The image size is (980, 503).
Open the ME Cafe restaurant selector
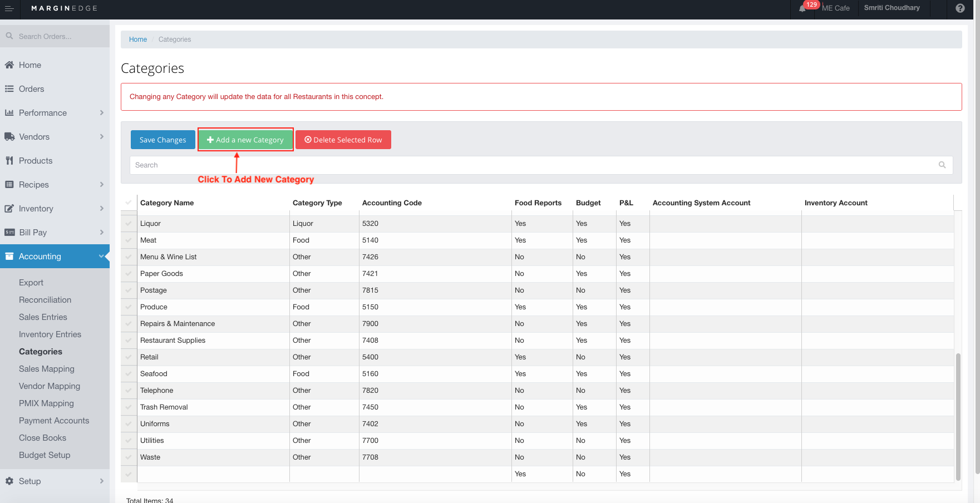(836, 8)
